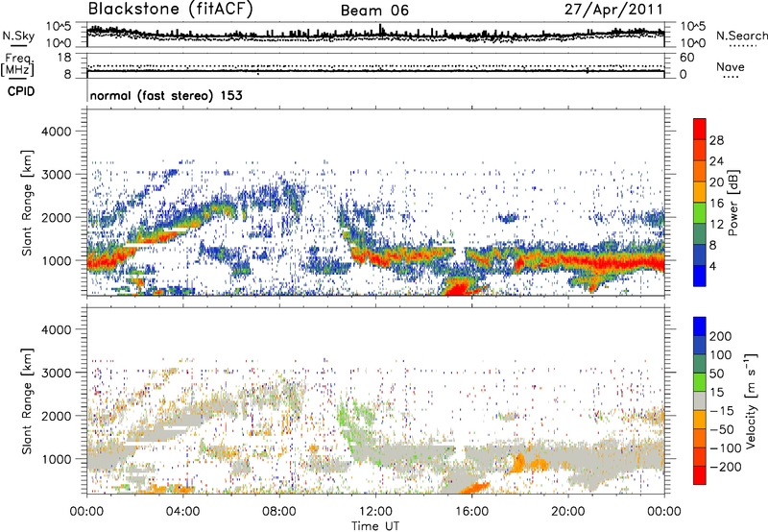
Task: Select the 'Velocity [m s⁻¹]' color bar title
Action: tap(752, 400)
